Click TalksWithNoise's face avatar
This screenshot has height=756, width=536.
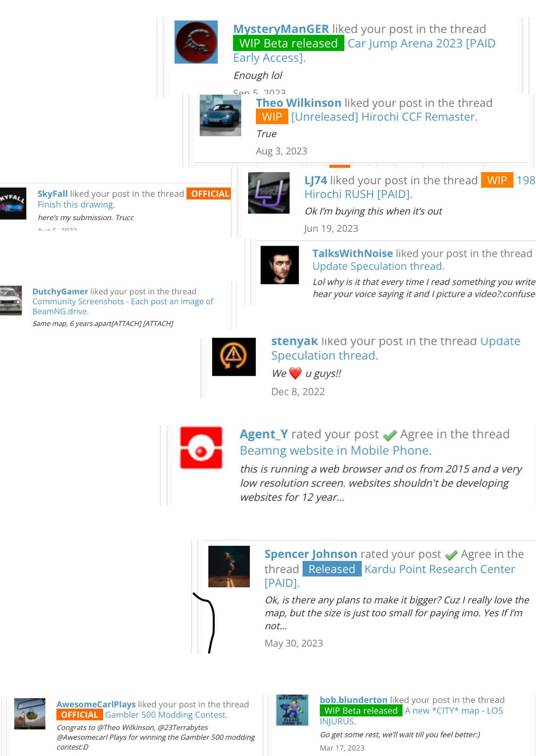pos(280,265)
